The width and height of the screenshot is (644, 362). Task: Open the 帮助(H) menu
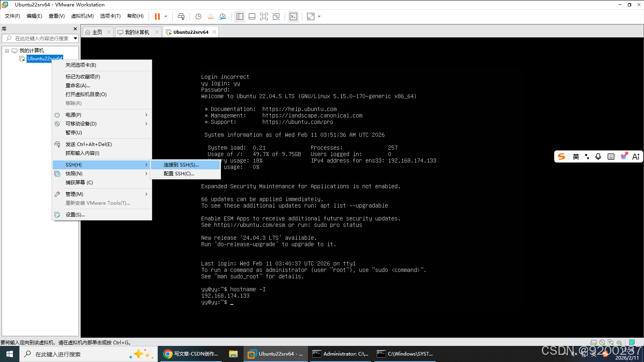tap(135, 16)
